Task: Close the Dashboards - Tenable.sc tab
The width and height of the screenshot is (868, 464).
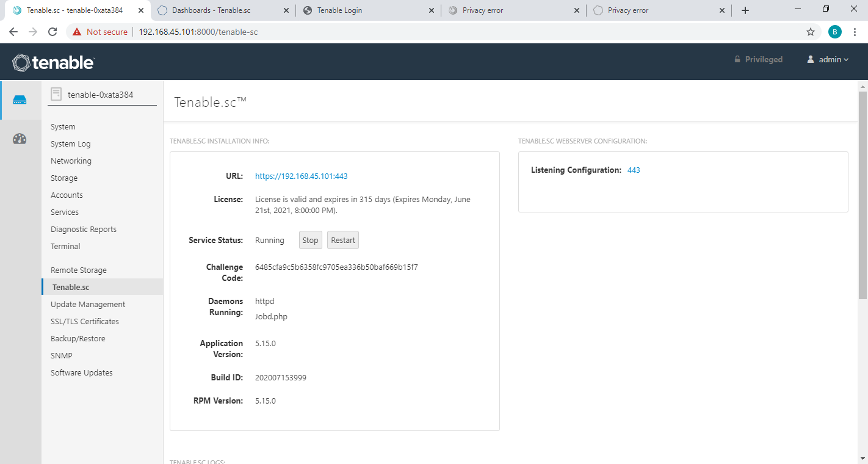Action: [x=286, y=10]
